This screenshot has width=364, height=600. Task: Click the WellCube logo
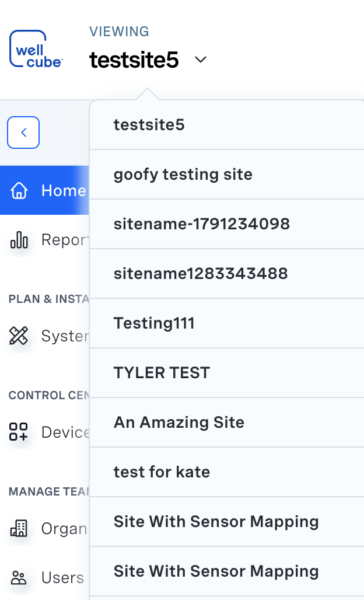(x=36, y=49)
